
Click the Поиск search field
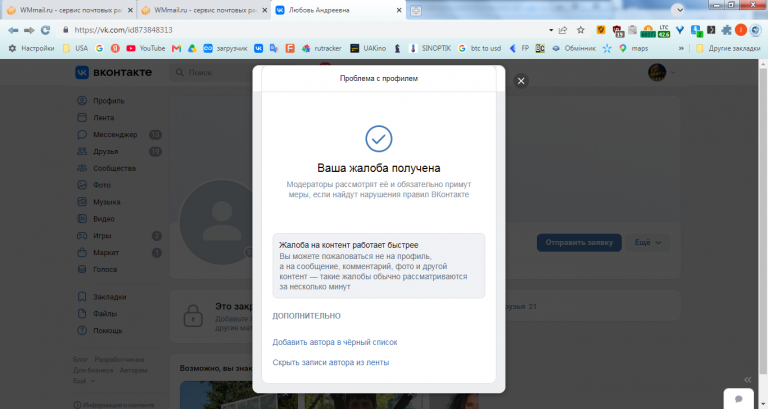point(212,72)
